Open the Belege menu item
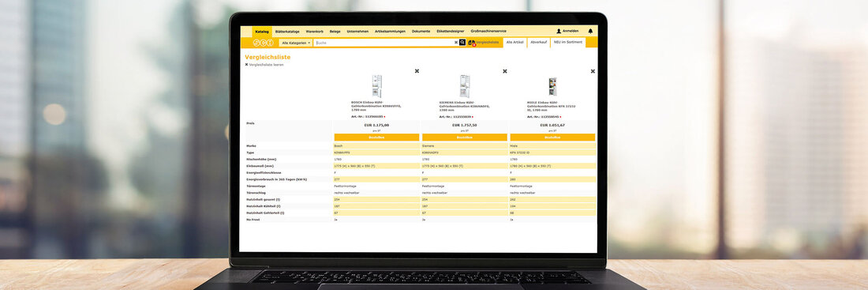The height and width of the screenshot is (290, 868). (x=335, y=31)
